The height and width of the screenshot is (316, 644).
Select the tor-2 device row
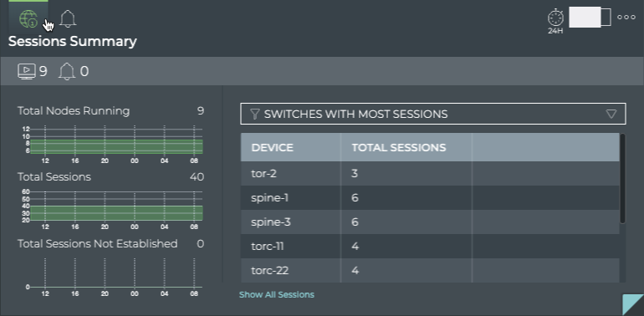pos(430,174)
